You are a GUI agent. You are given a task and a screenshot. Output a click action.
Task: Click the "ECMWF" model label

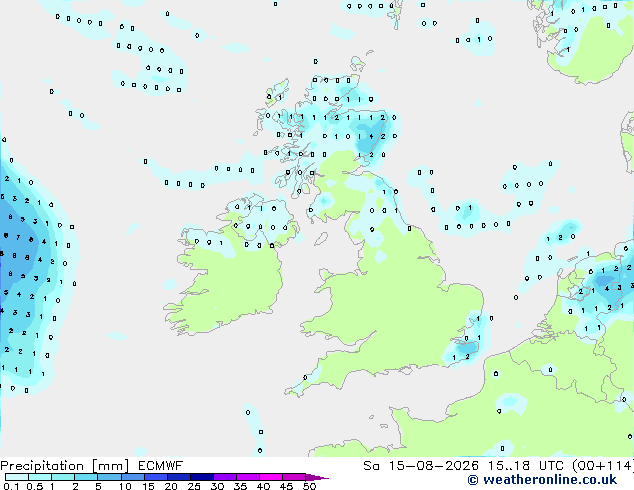161,466
